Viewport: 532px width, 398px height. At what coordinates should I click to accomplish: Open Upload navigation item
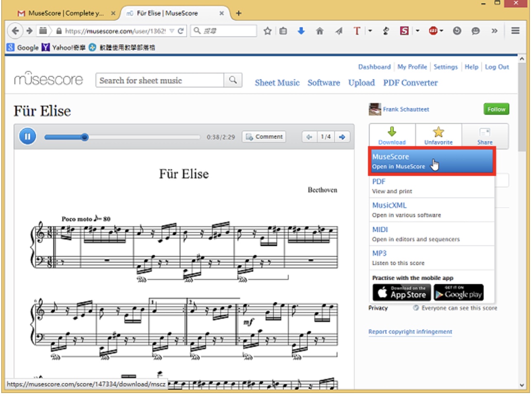[361, 83]
